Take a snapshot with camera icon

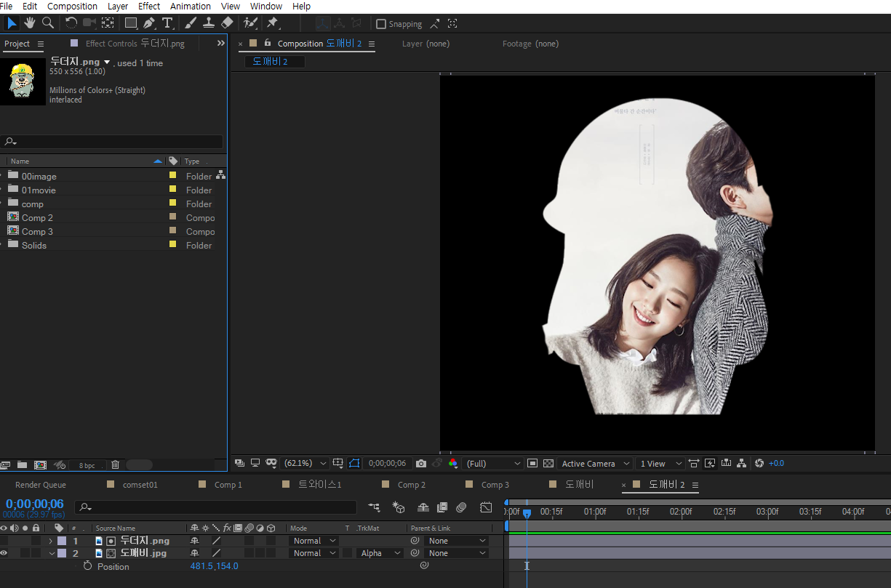421,463
